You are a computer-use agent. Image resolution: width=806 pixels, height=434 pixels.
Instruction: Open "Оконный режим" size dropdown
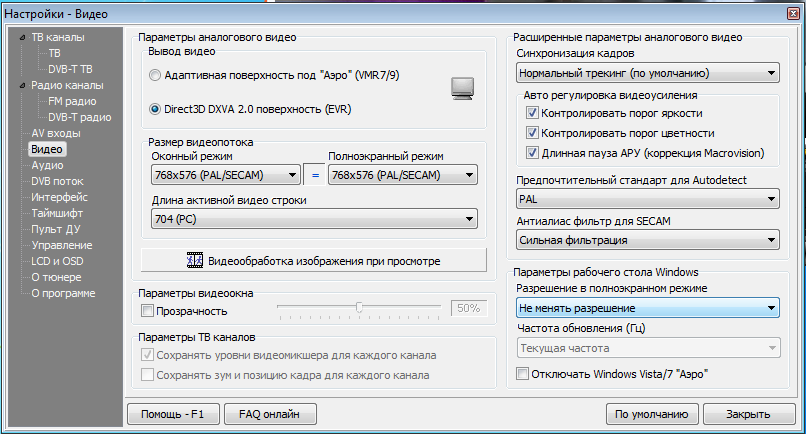tap(225, 175)
